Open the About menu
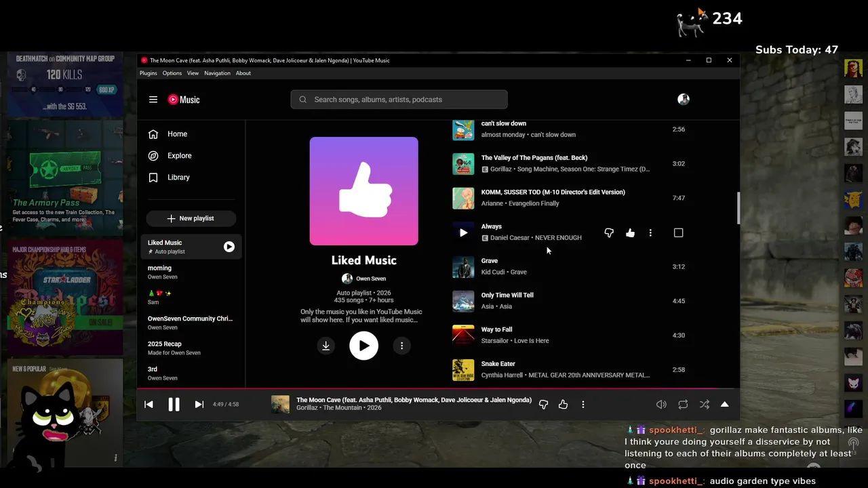Viewport: 868px width, 488px height. tap(243, 73)
